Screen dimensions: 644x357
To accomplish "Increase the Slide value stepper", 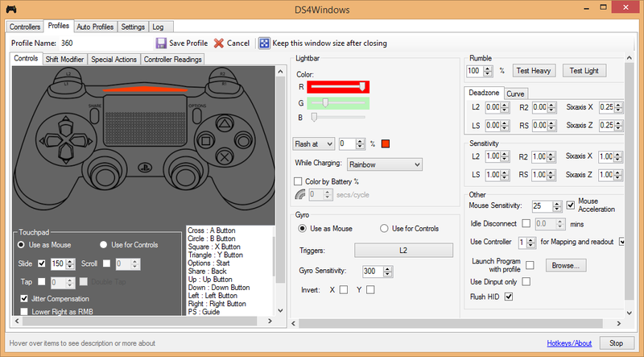I will tap(70, 262).
